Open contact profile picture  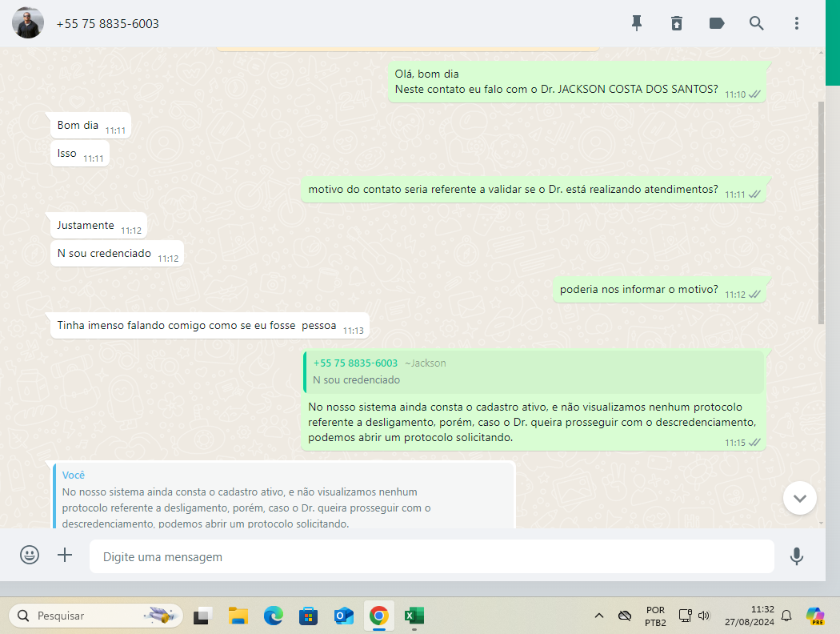click(x=28, y=23)
